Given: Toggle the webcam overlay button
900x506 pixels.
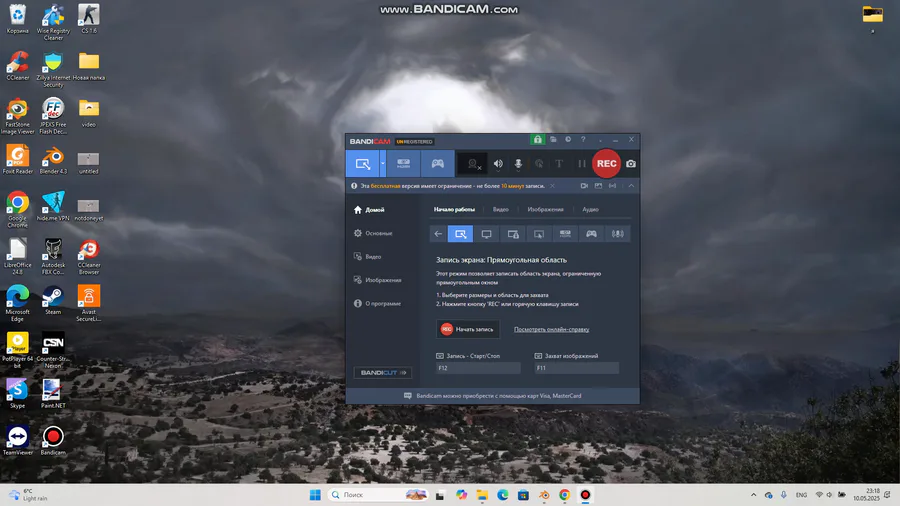Looking at the screenshot, I should (x=473, y=164).
